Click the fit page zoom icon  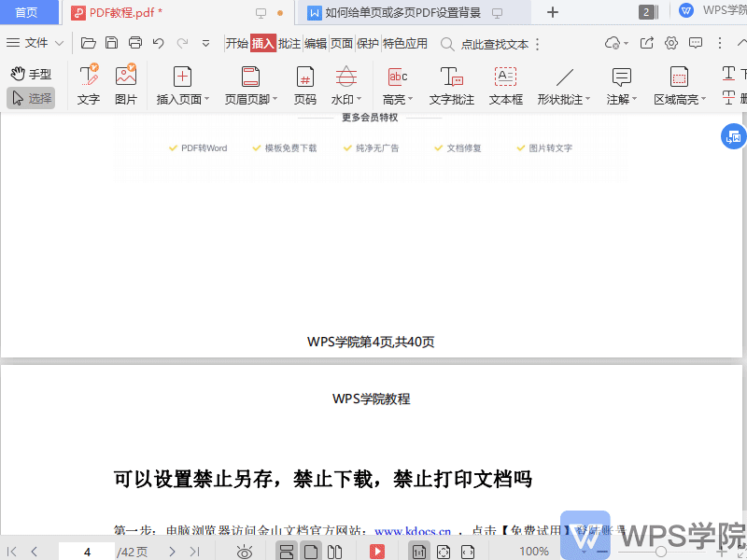443,552
